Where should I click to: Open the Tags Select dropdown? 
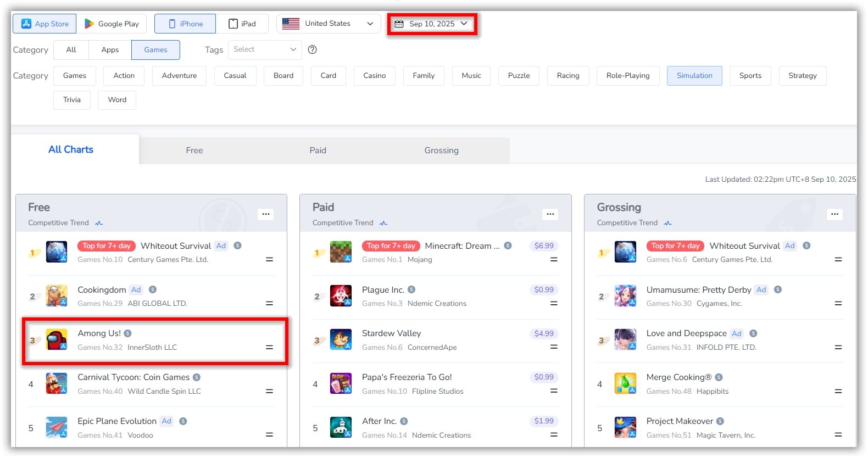click(265, 49)
